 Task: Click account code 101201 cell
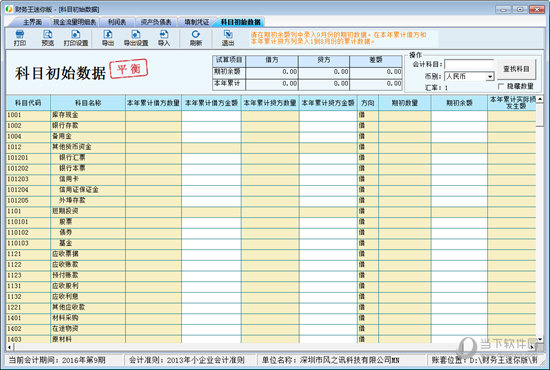[x=28, y=158]
